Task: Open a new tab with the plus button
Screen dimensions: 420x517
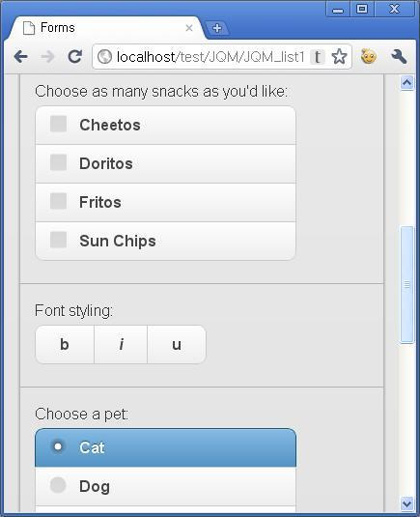Action: coord(217,28)
